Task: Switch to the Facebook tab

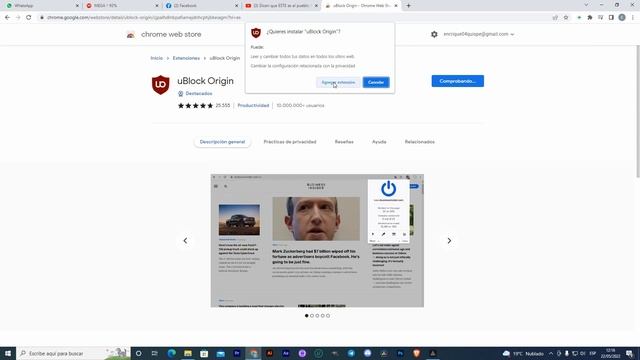Action: point(200,6)
